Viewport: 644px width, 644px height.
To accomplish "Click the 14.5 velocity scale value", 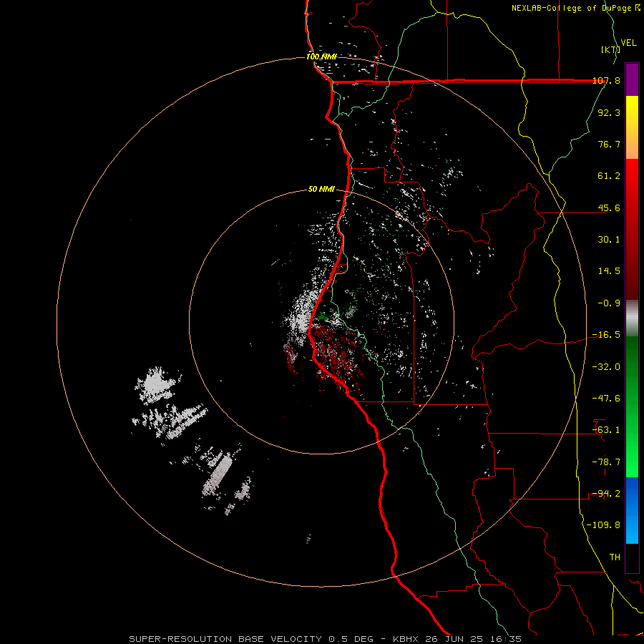I will [x=609, y=271].
